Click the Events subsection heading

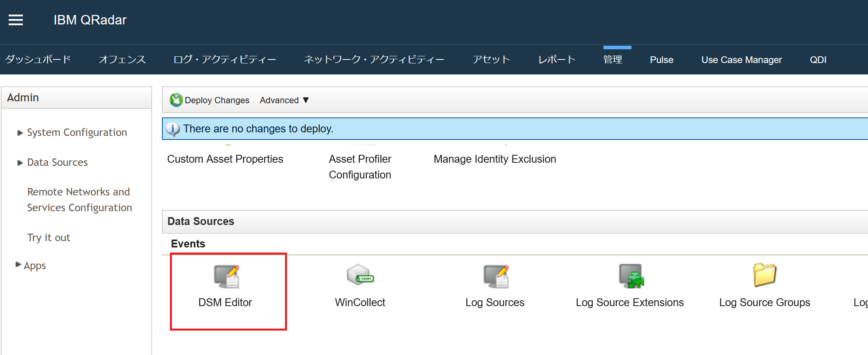188,244
